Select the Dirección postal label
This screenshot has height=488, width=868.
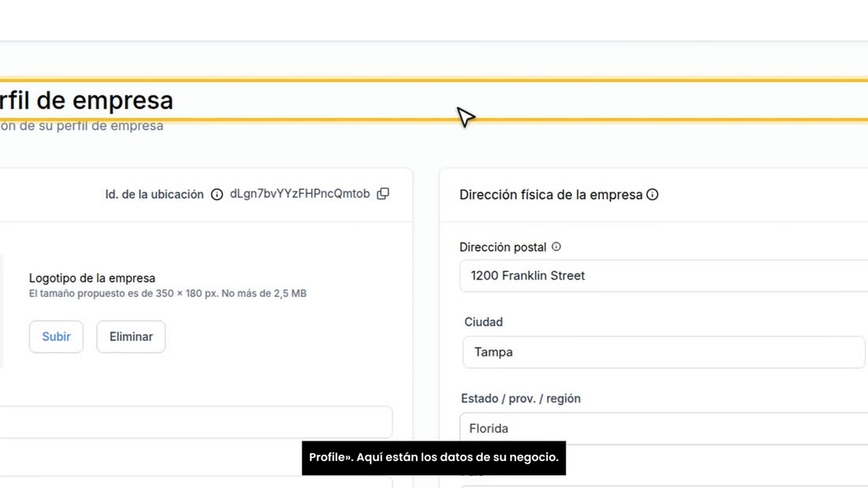point(503,247)
